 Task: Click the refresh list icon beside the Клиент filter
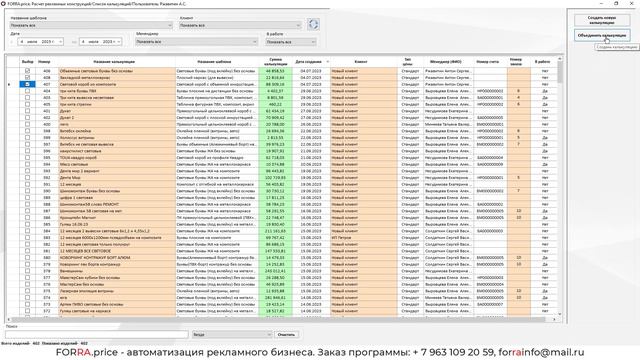point(313,24)
